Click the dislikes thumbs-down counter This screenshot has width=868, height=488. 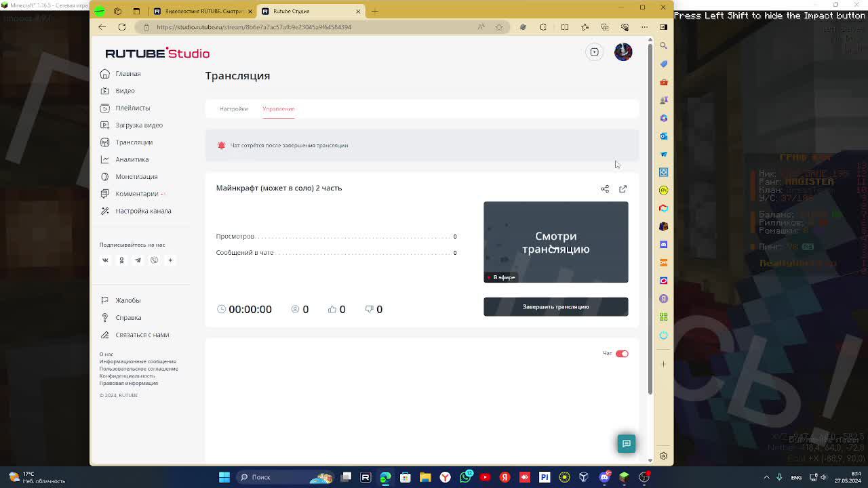374,309
